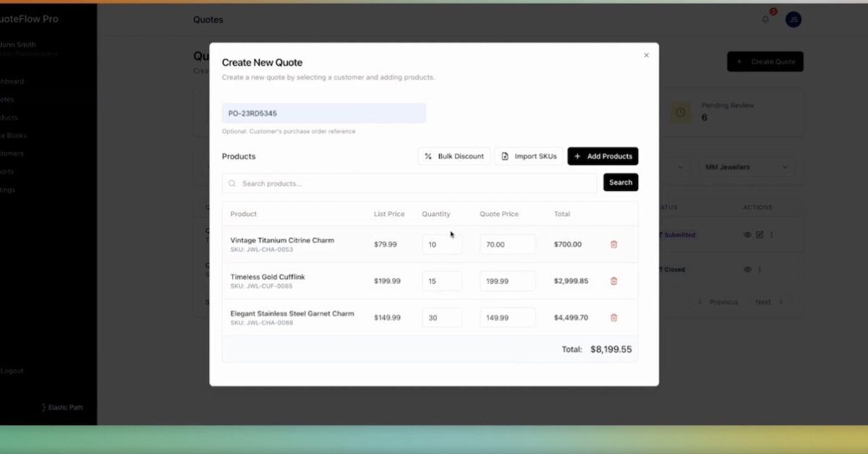Open the notifications bell

(x=765, y=20)
